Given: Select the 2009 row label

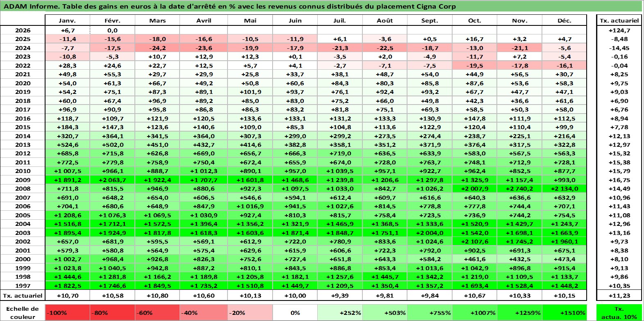Looking at the screenshot, I should pyautogui.click(x=23, y=180).
